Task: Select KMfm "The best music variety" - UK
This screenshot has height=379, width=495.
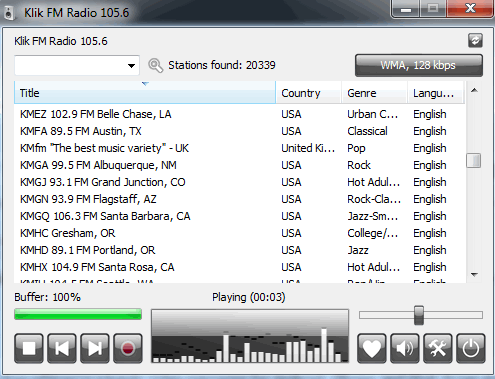Action: tap(239, 148)
